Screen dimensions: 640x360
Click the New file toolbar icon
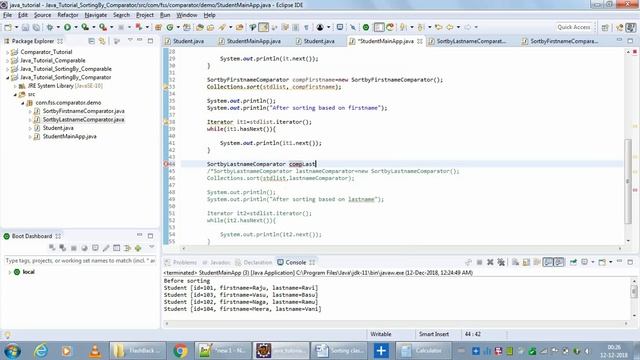click(x=8, y=27)
